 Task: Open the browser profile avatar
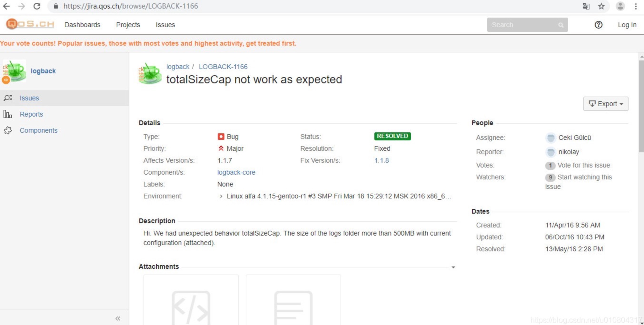[620, 6]
